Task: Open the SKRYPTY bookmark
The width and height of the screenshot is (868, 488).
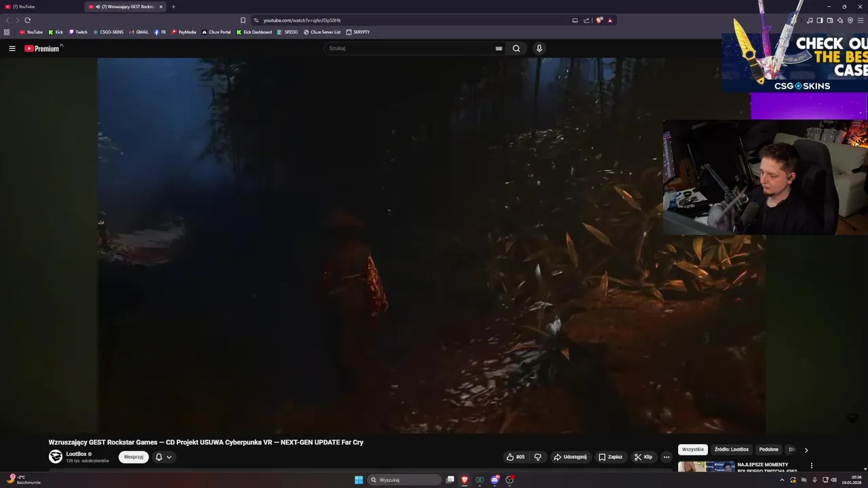Action: point(358,32)
